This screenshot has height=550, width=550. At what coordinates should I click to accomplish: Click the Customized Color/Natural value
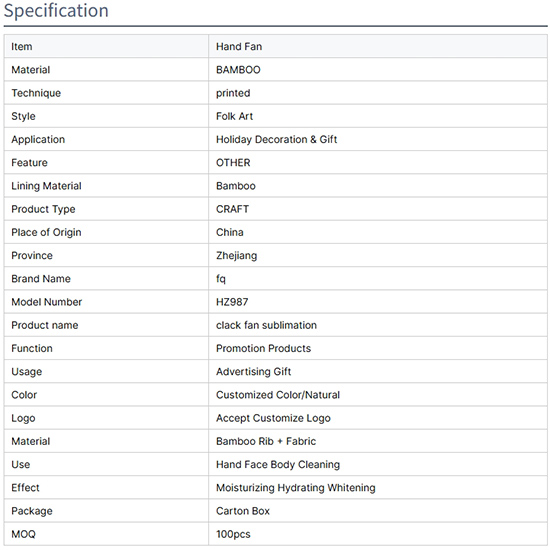tap(278, 395)
